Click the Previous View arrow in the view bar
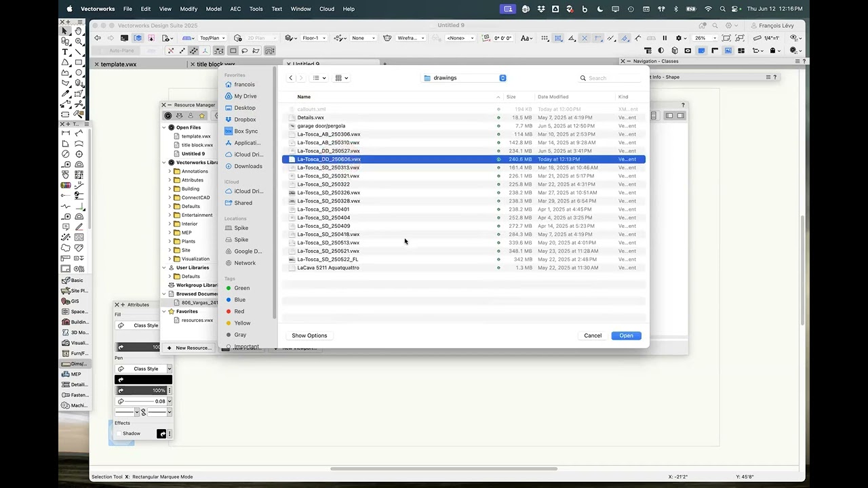Image resolution: width=868 pixels, height=488 pixels. (97, 38)
